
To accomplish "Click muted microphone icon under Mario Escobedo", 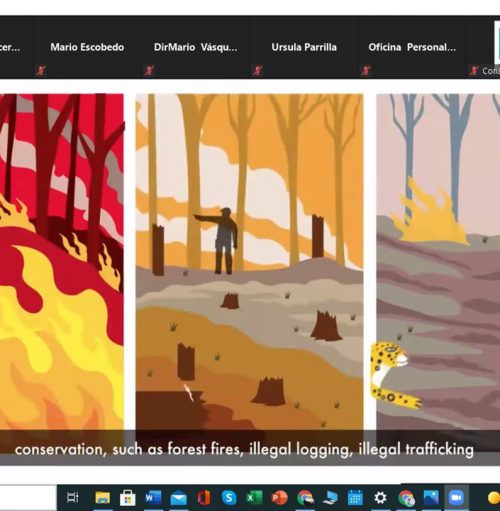I will [x=41, y=70].
